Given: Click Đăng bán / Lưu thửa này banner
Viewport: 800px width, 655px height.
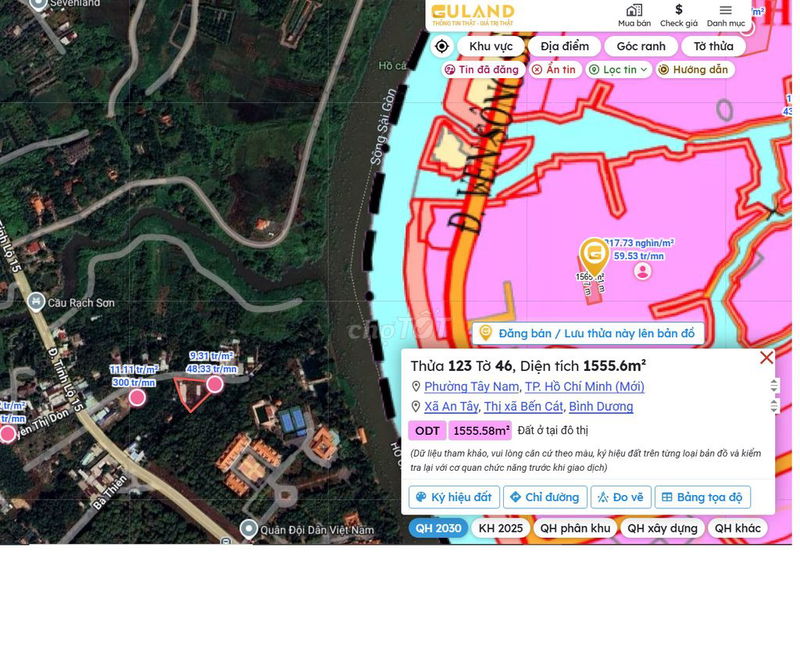Looking at the screenshot, I should pyautogui.click(x=590, y=333).
